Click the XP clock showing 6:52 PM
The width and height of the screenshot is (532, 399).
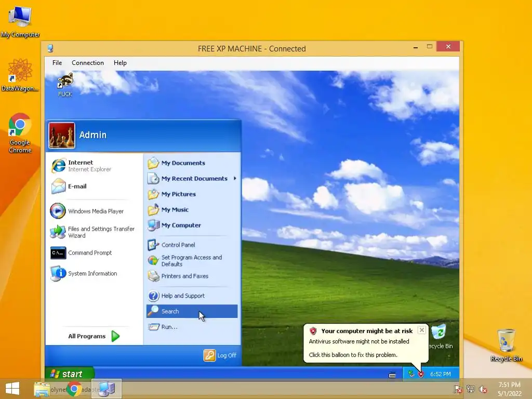point(441,374)
